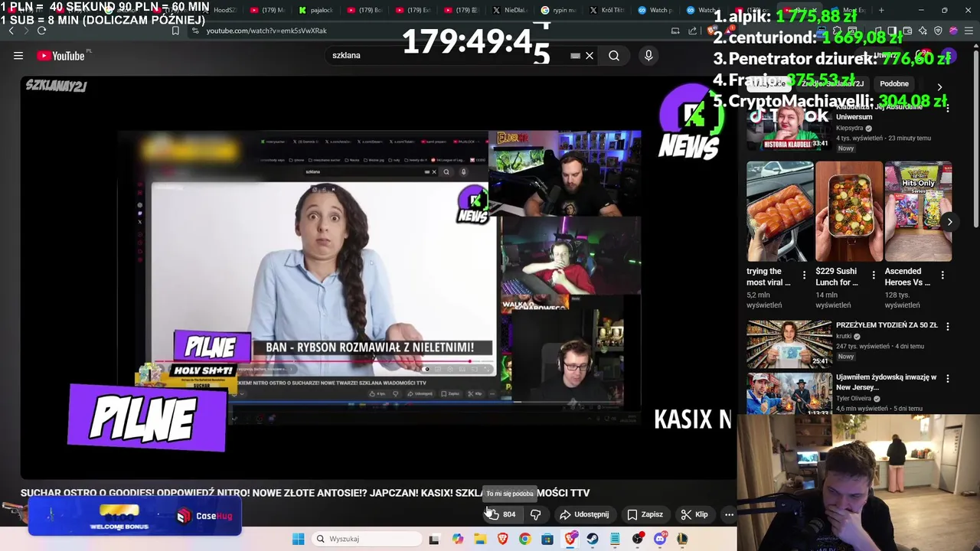Open 'Ujawniłem żydowską inwazję w New Jersey' title
980x551 pixels.
click(886, 382)
